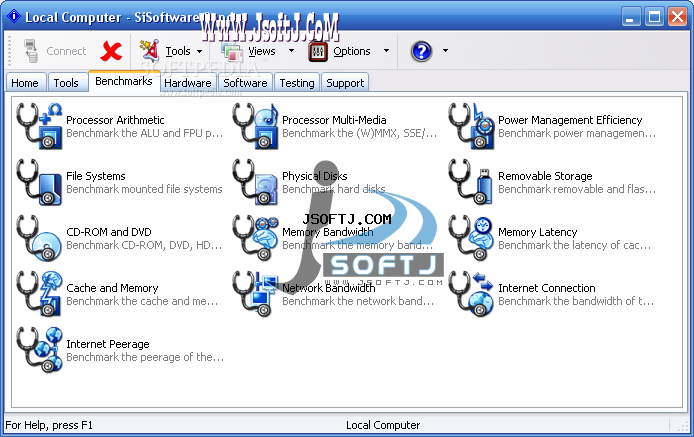Image resolution: width=694 pixels, height=437 pixels.
Task: Expand the Views toolbar dropdown arrow
Action: (291, 50)
